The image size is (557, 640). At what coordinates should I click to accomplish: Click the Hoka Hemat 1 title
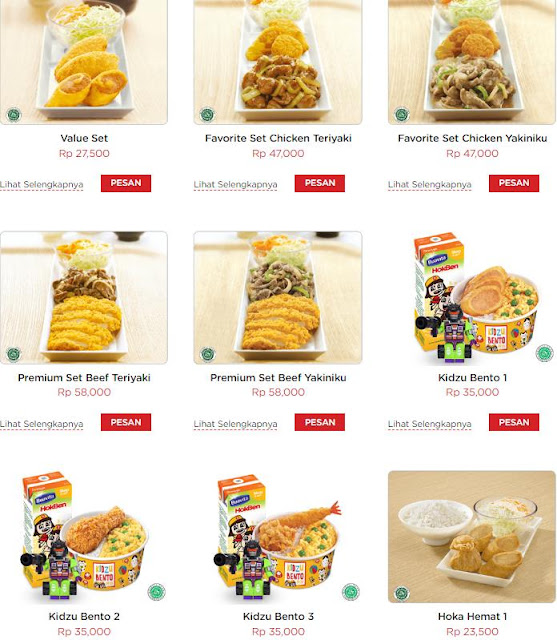click(x=472, y=616)
